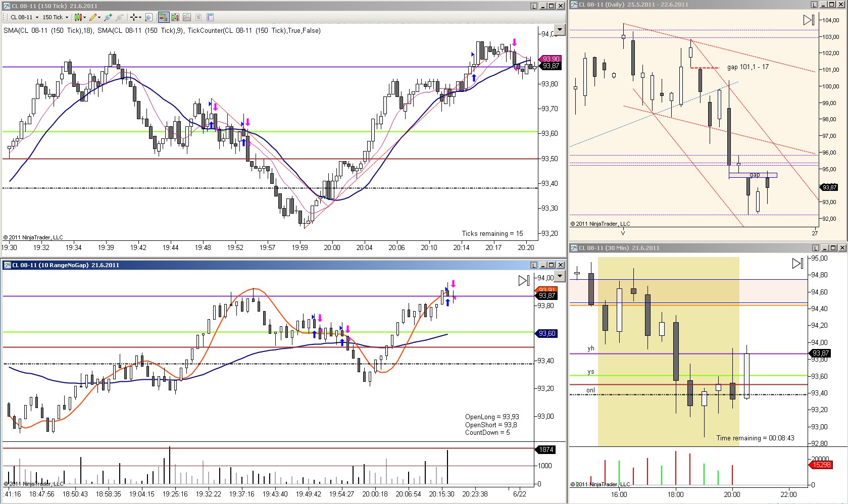The image size is (848, 504).
Task: Open the chart style candlestick tool
Action: coord(78,17)
